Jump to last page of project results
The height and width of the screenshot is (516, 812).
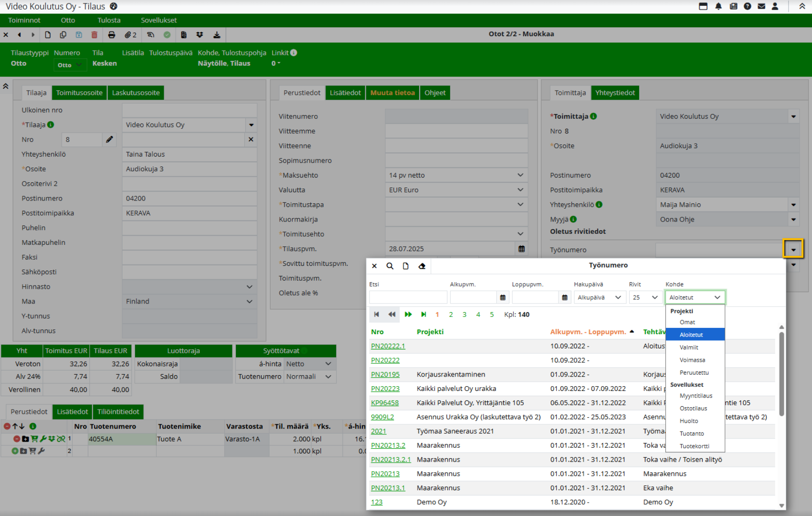423,315
